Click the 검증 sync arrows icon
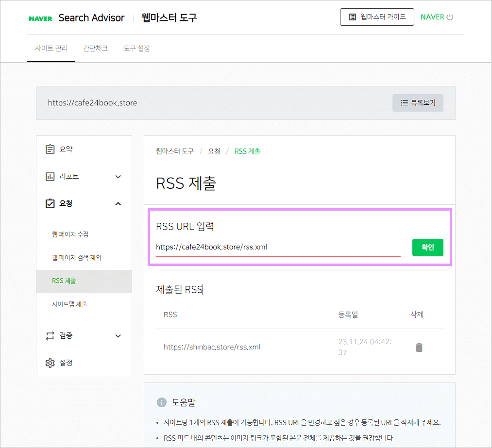The width and height of the screenshot is (492, 448). click(50, 335)
